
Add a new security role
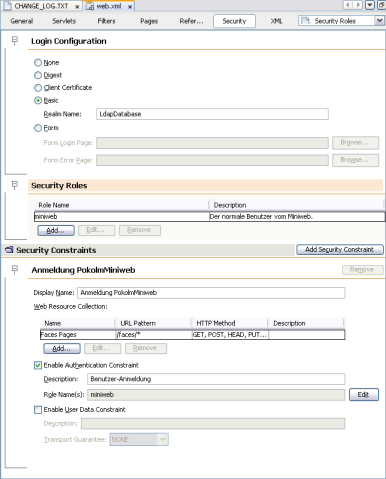[x=56, y=230]
